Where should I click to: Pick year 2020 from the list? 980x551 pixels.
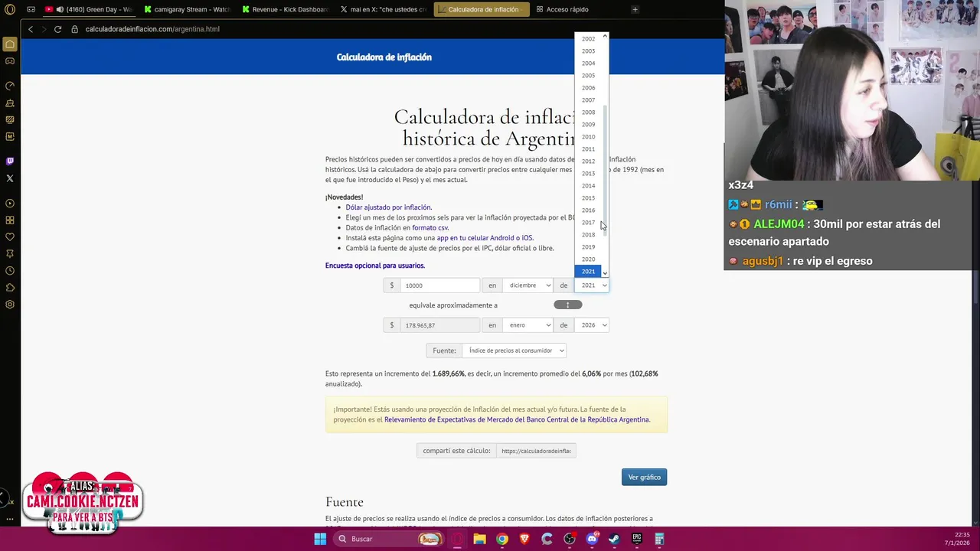tap(588, 259)
